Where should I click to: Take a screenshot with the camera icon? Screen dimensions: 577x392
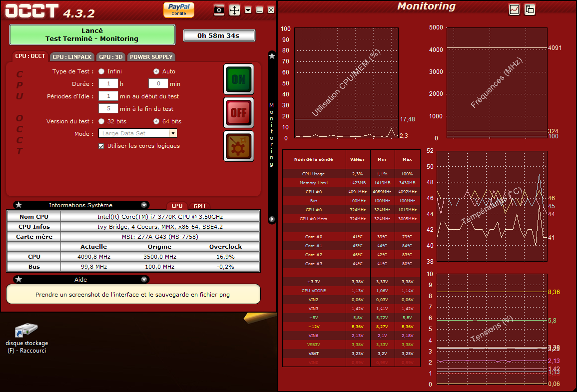tap(219, 10)
